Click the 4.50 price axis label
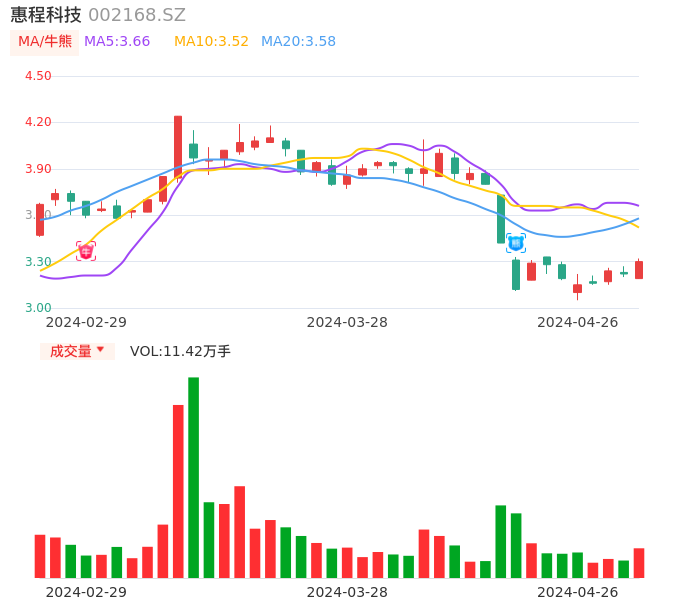Viewport: 686px width, 606px height. [x=38, y=76]
